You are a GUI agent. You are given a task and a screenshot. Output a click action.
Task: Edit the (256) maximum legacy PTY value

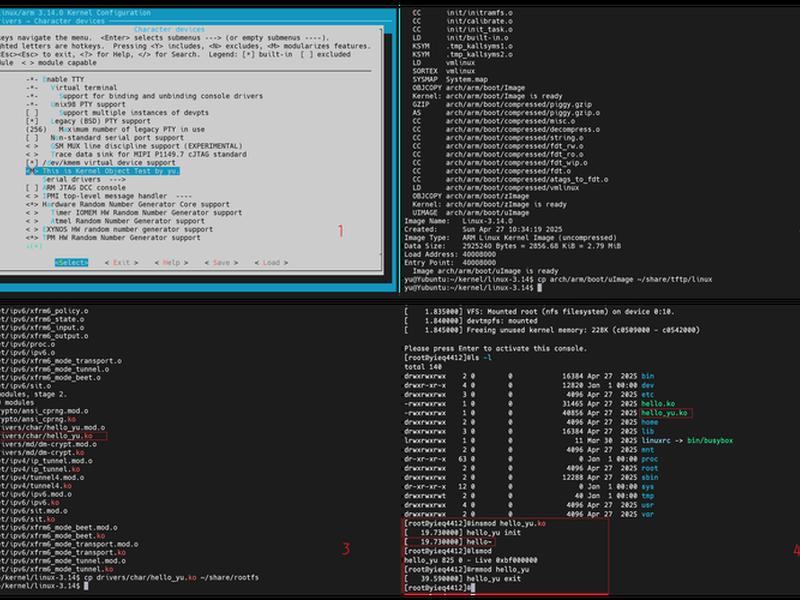pyautogui.click(x=115, y=129)
